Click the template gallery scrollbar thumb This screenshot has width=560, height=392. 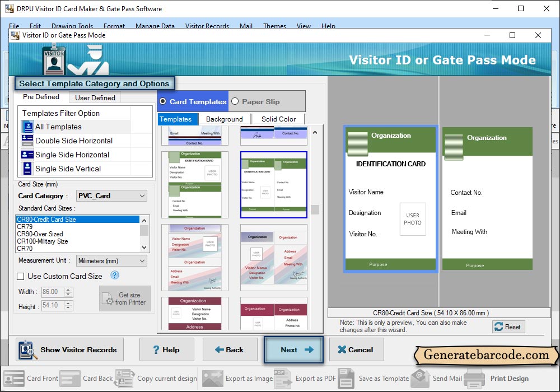tap(315, 209)
